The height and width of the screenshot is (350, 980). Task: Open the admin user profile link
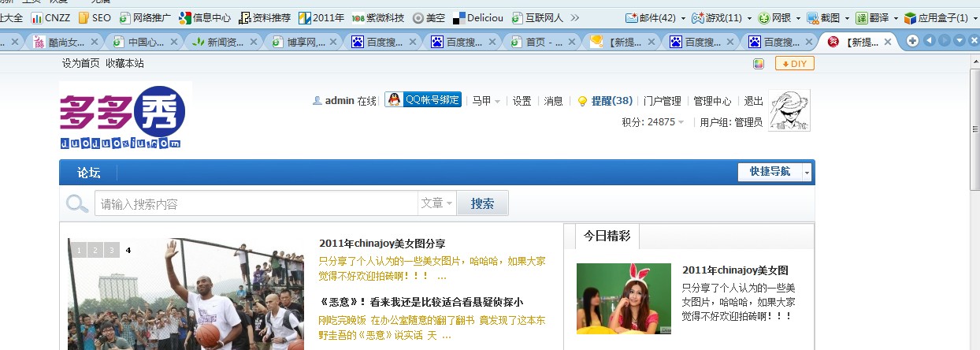click(x=340, y=101)
